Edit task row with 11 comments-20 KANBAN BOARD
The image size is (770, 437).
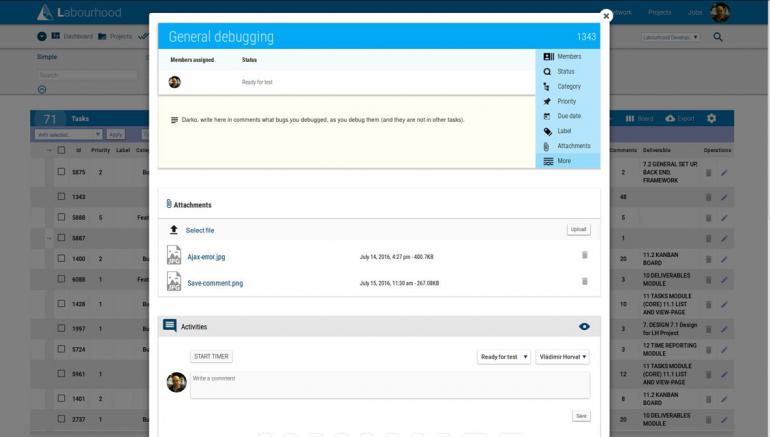pyautogui.click(x=724, y=259)
